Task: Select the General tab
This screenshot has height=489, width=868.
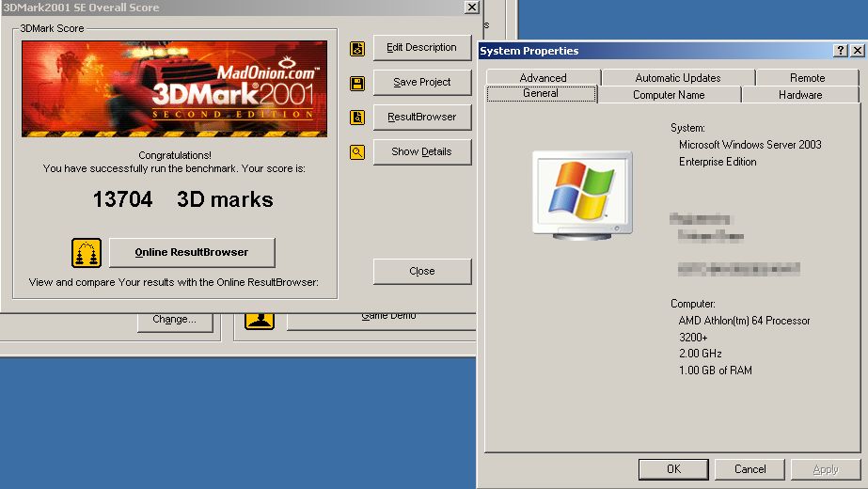Action: [x=541, y=94]
